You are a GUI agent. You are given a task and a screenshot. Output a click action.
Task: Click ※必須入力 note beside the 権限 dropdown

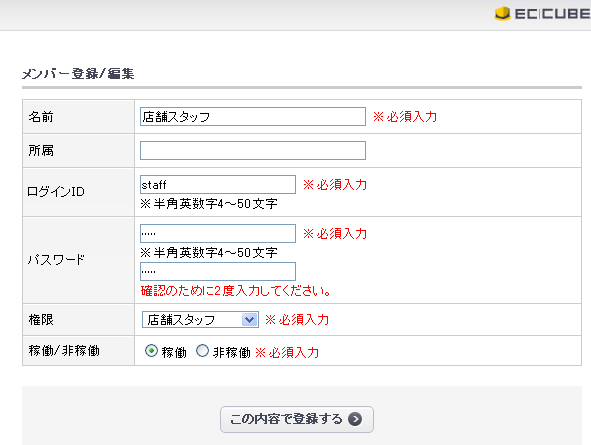[x=297, y=320]
